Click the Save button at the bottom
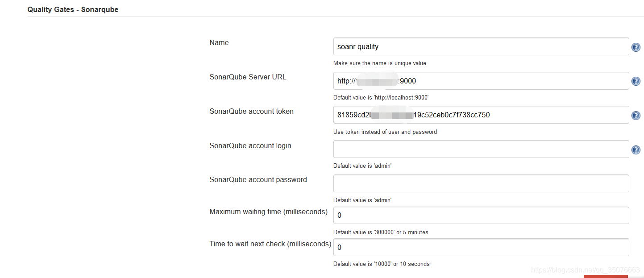 tap(605, 277)
